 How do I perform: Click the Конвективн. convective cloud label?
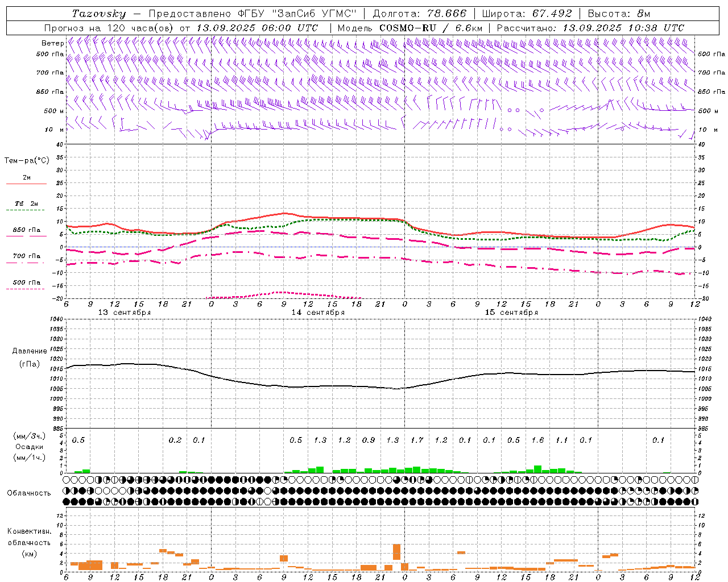pos(29,531)
